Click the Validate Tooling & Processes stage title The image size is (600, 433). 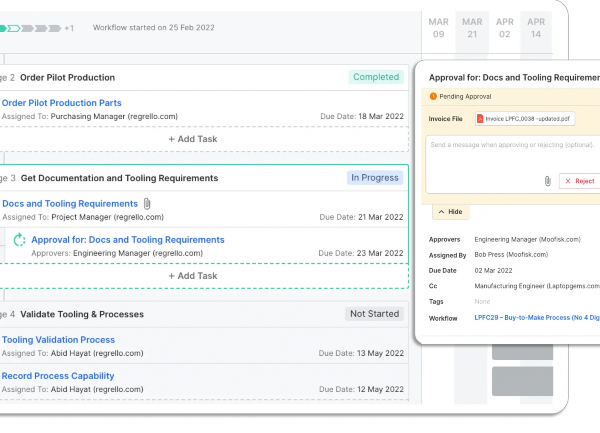(x=82, y=314)
